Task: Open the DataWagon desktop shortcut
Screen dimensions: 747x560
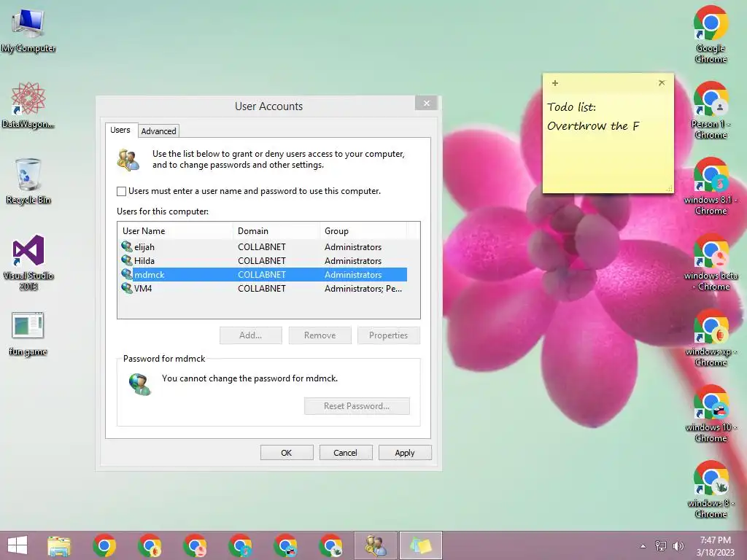Action: [28, 105]
